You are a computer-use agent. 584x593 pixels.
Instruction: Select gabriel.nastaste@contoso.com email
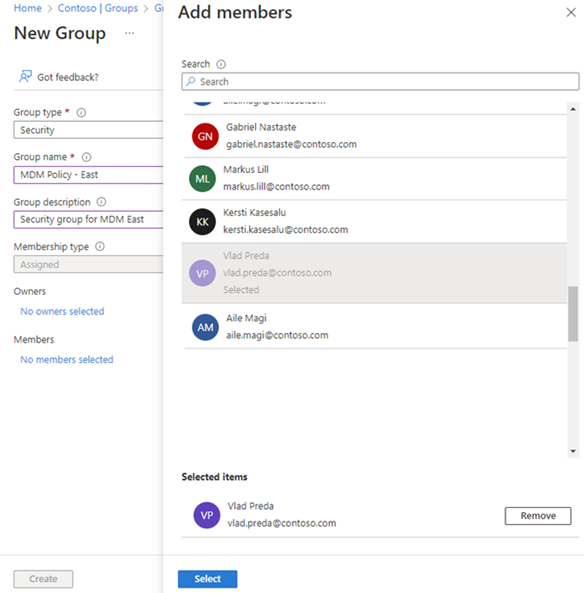point(291,144)
